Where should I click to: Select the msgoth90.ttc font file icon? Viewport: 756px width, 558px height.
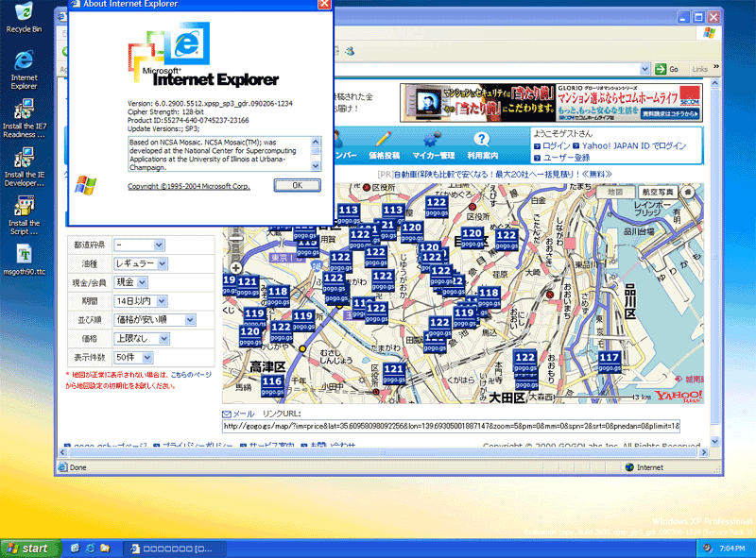pyautogui.click(x=25, y=260)
